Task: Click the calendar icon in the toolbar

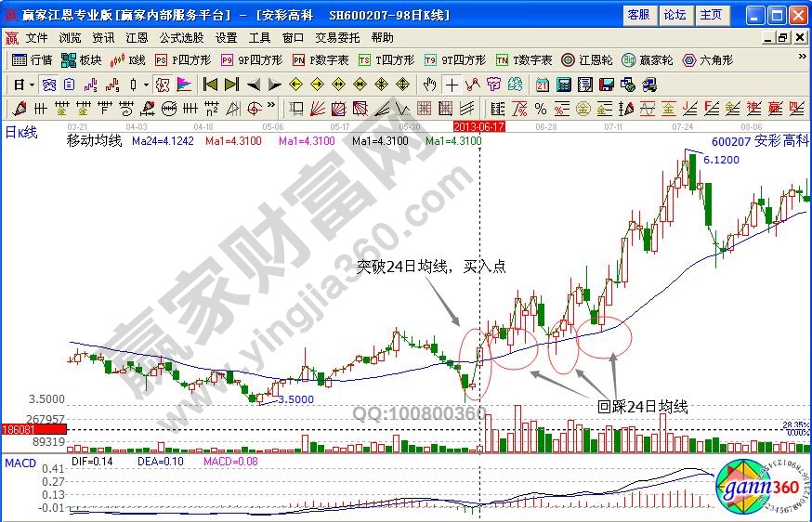Action: coord(543,85)
